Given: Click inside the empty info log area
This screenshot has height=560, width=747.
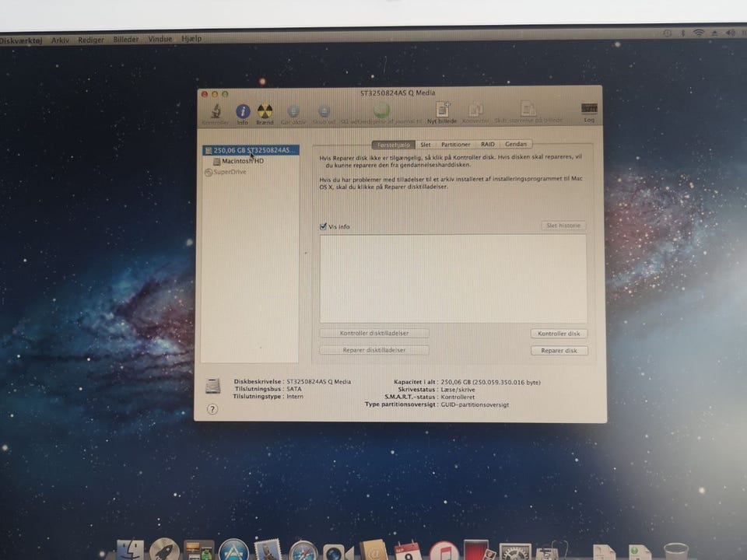Looking at the screenshot, I should pyautogui.click(x=453, y=278).
